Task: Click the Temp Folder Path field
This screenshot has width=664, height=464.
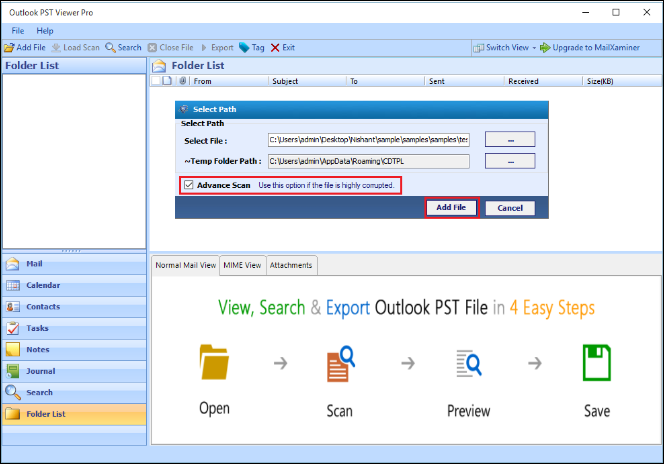Action: pos(368,161)
